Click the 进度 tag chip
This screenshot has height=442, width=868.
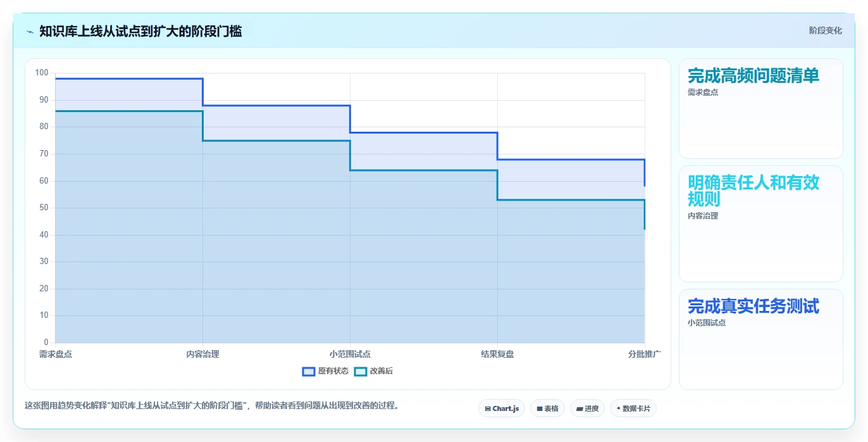[587, 408]
